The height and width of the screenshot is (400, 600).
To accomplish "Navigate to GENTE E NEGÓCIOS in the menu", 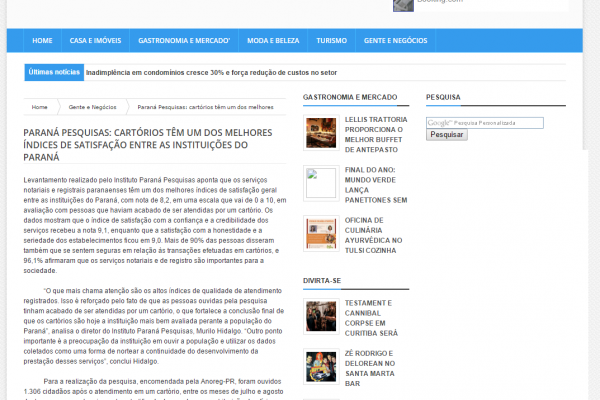I will 392,41.
